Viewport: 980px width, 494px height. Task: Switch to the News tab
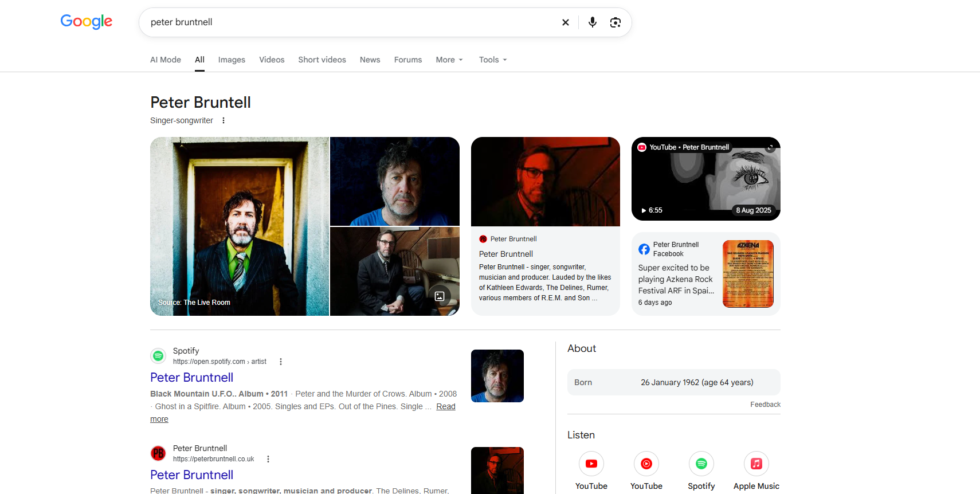pyautogui.click(x=370, y=60)
